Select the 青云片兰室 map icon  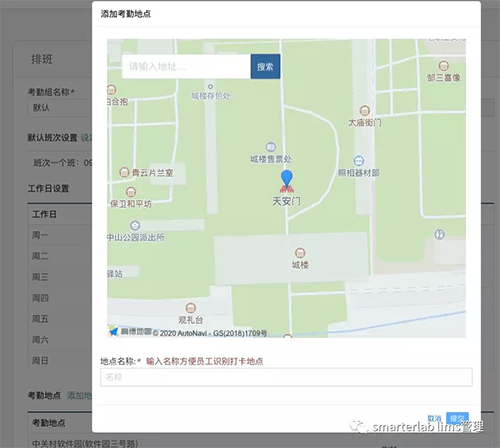[124, 172]
